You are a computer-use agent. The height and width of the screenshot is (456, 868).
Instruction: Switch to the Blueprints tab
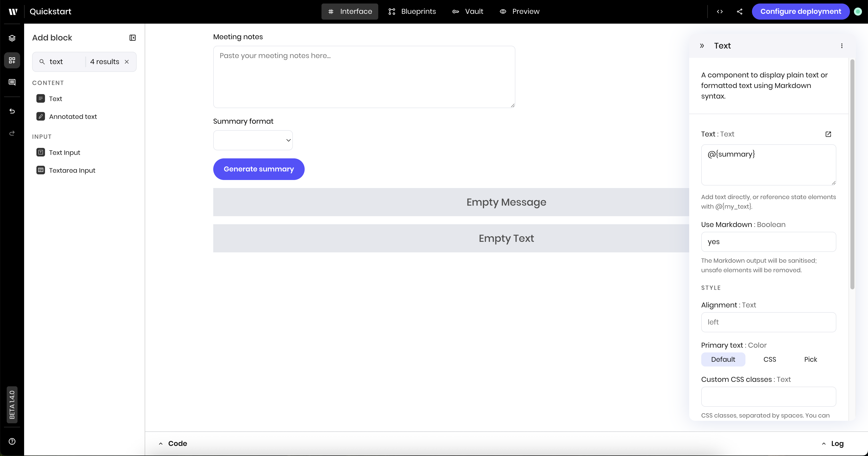412,12
